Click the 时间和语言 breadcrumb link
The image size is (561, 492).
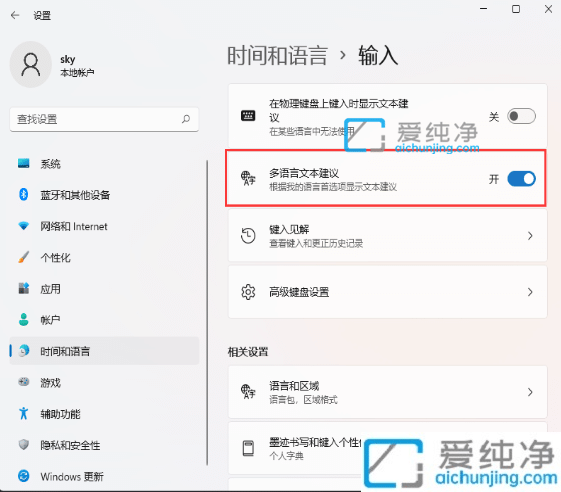pos(277,56)
